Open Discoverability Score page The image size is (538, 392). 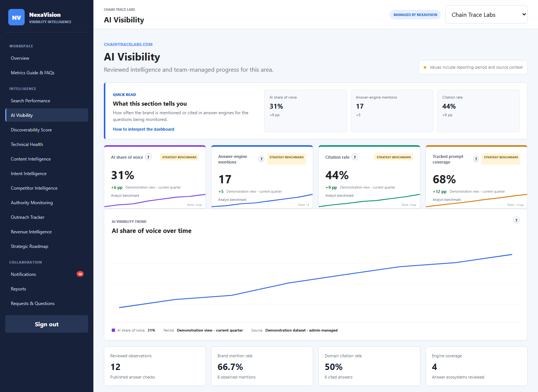[47, 130]
